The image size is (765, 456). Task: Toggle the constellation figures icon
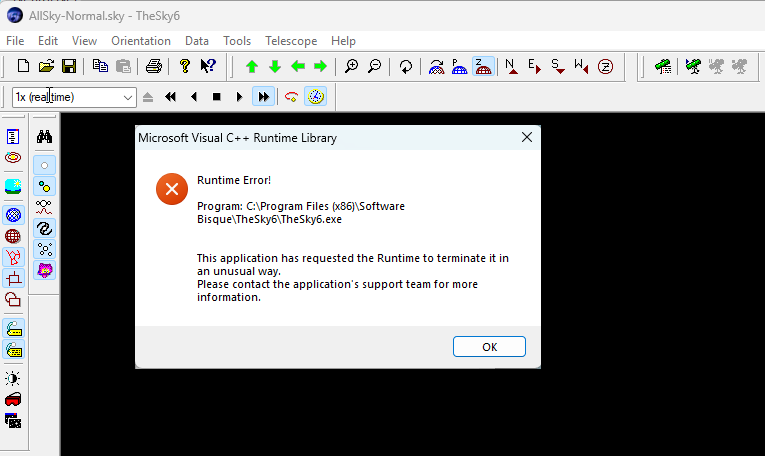tap(14, 257)
